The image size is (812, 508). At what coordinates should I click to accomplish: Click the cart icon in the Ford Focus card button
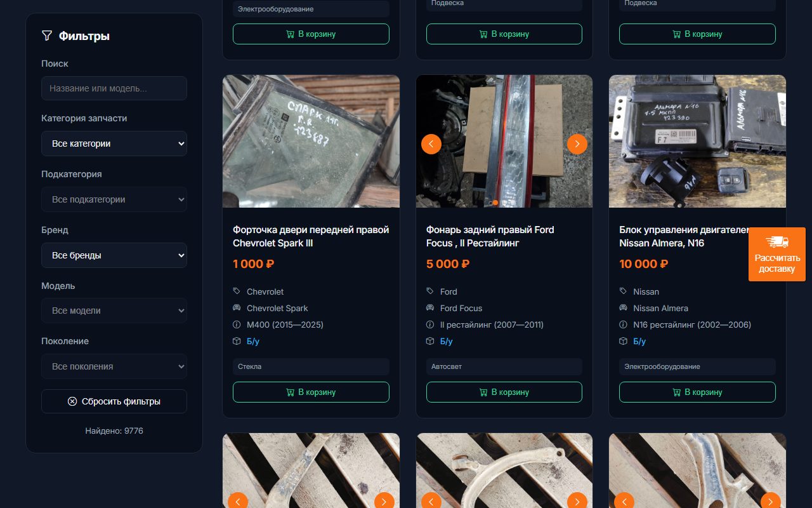tap(483, 392)
